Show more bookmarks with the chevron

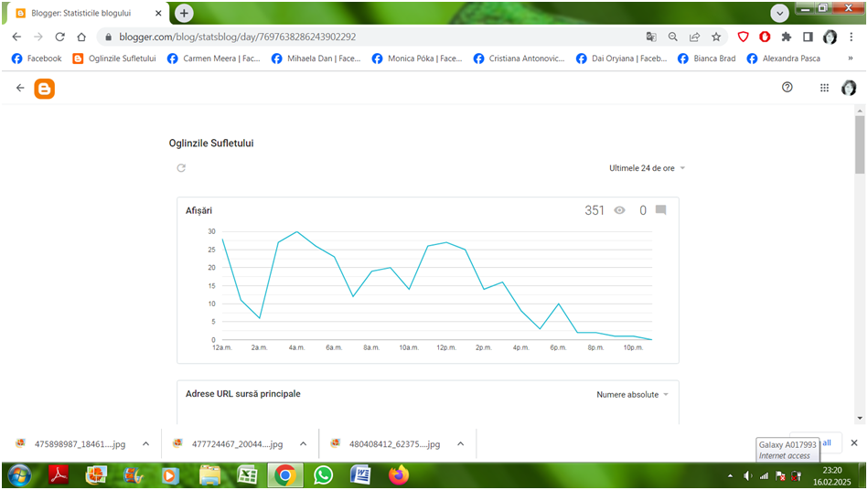[851, 59]
